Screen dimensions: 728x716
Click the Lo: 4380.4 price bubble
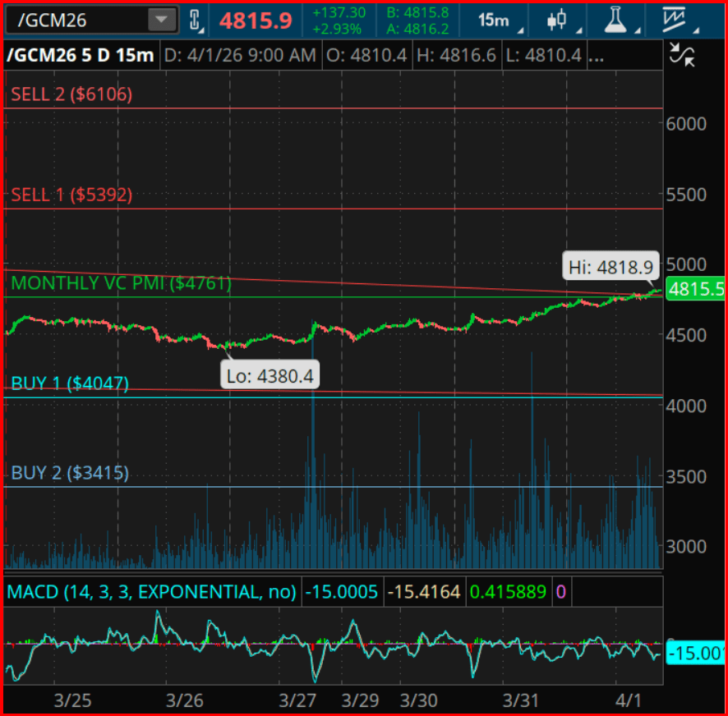click(271, 376)
